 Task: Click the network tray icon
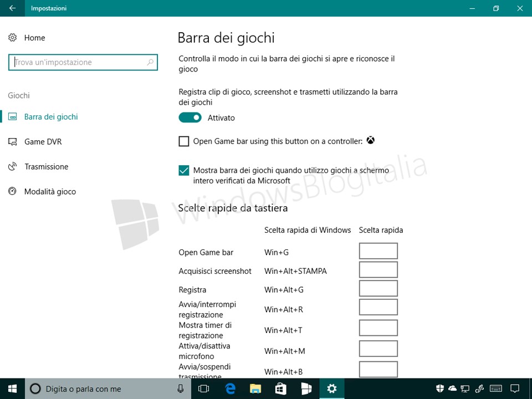click(465, 389)
